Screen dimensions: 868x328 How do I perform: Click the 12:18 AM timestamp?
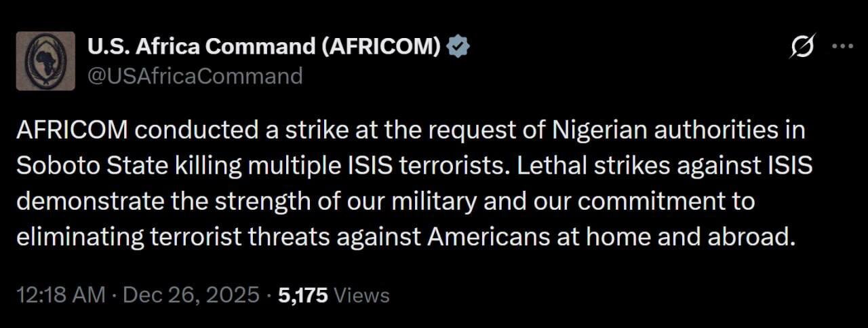tap(60, 295)
